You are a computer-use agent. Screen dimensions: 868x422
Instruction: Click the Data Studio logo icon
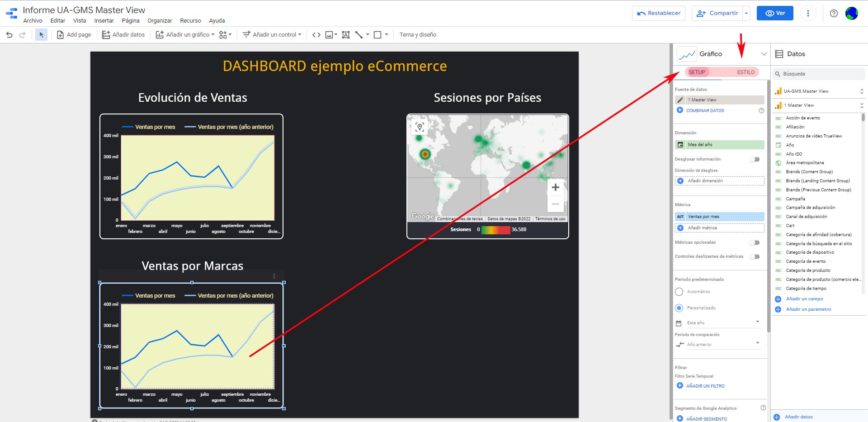click(x=12, y=13)
